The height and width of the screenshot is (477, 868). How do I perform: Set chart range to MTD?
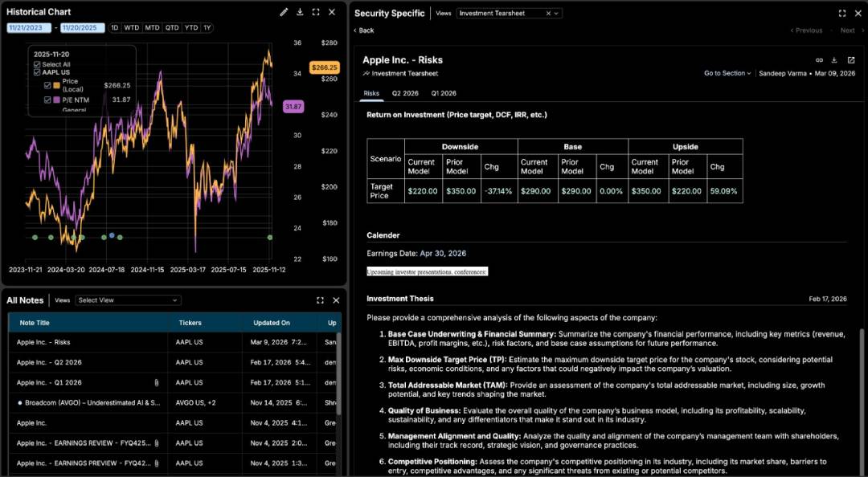152,27
